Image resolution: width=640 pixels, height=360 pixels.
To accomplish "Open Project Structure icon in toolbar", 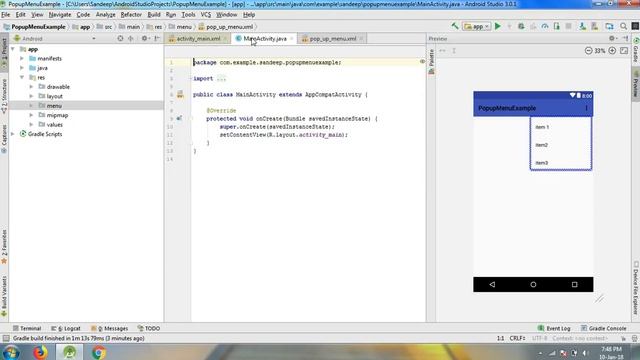I will pos(609,26).
